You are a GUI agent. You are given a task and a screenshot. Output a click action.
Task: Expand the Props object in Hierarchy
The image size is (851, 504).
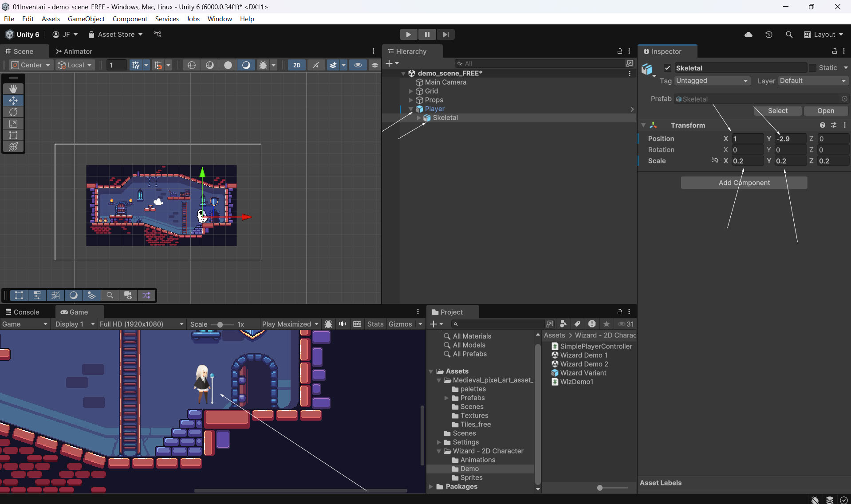coord(411,100)
